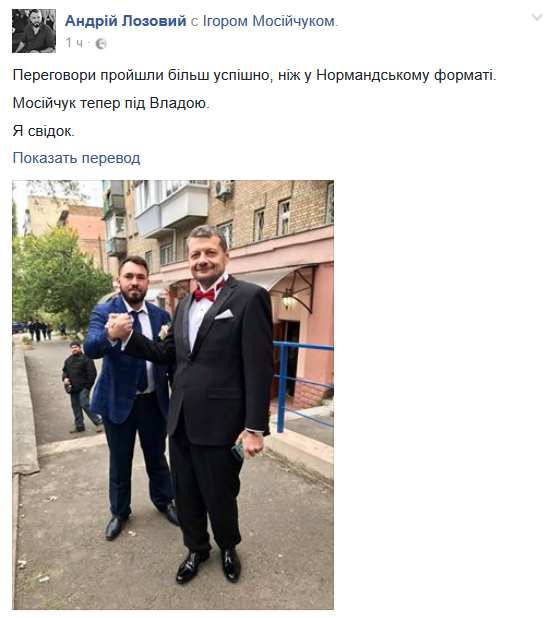Click the Показать перевод link
Screen dimensions: 549x618
pyautogui.click(x=76, y=158)
